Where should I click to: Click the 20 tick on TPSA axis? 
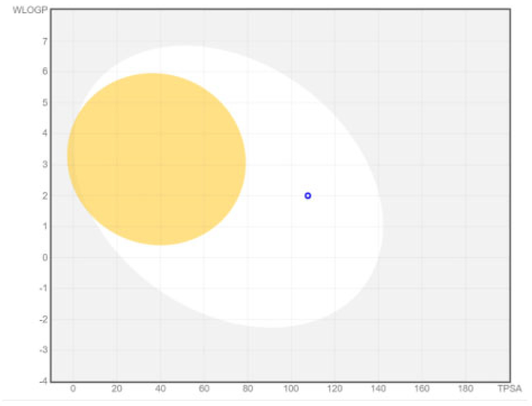pyautogui.click(x=117, y=389)
